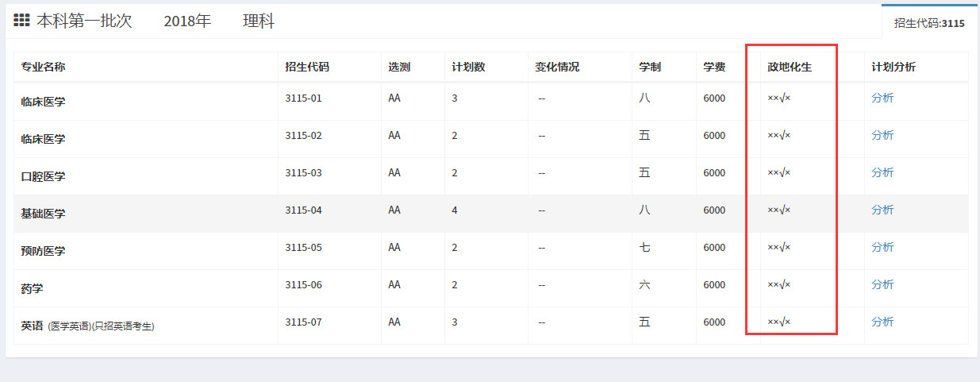Image resolution: width=980 pixels, height=382 pixels.
Task: Open 分析 link for 临床医学 3115-02
Action: click(882, 135)
